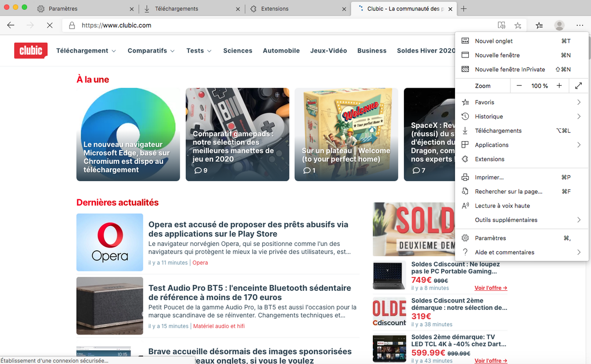Add this page to favorites star icon
Image resolution: width=591 pixels, height=364 pixels.
coord(518,26)
